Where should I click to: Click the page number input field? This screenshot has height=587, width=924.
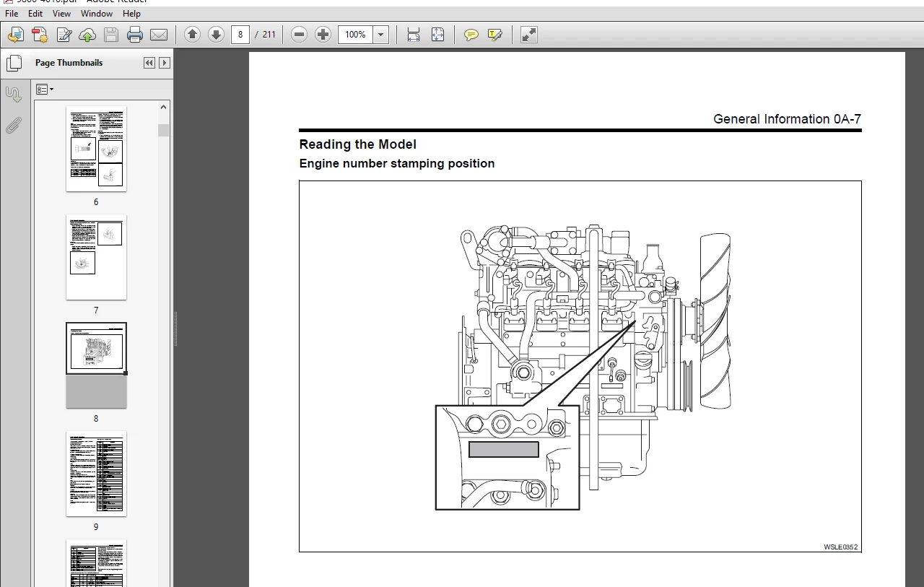[240, 34]
